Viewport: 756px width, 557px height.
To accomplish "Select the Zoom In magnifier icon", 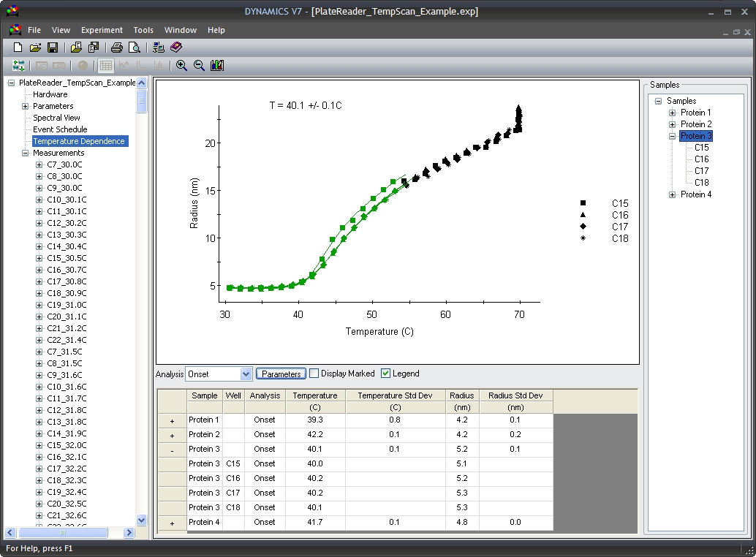I will coord(181,66).
